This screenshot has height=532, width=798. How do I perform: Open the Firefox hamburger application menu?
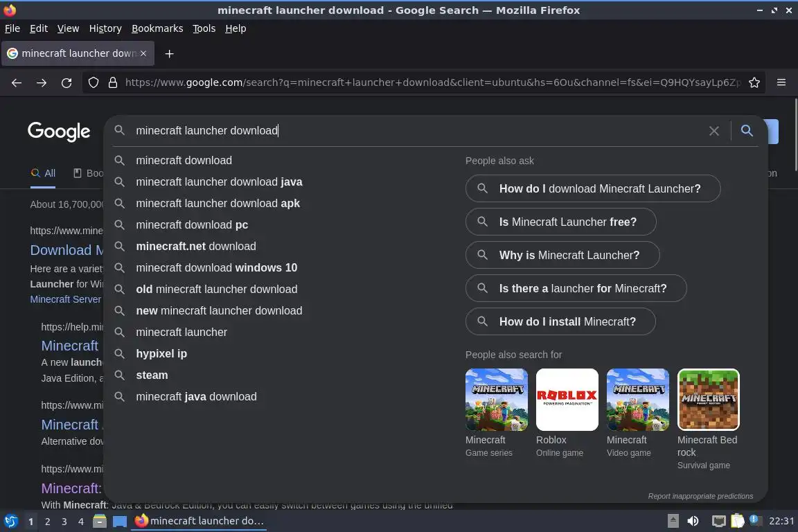[781, 82]
